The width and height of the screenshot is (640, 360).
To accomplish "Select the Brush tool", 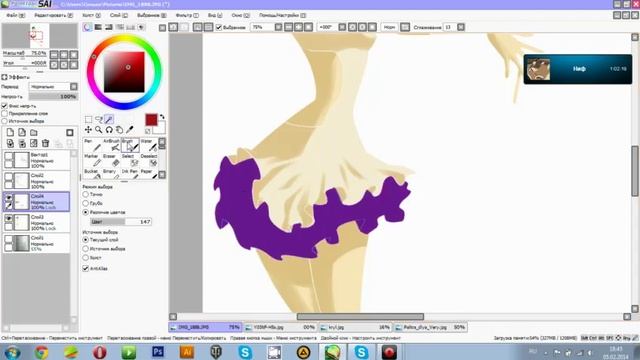I will (130, 145).
